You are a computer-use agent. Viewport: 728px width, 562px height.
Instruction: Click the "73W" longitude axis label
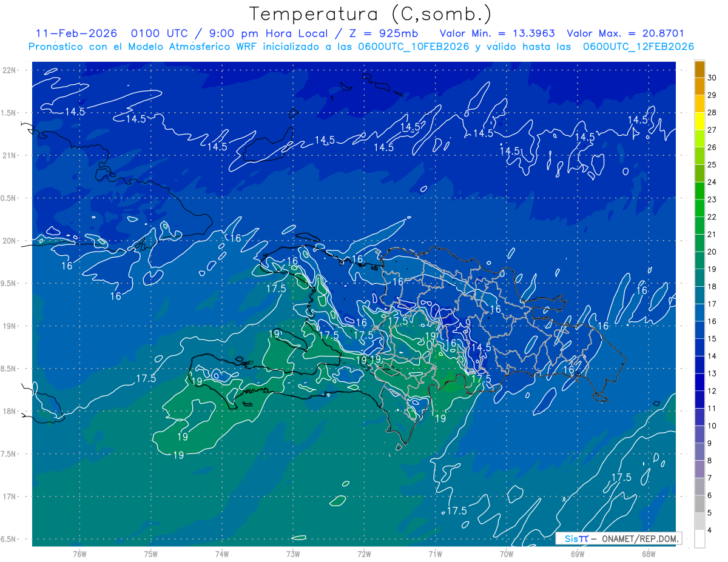(x=293, y=554)
